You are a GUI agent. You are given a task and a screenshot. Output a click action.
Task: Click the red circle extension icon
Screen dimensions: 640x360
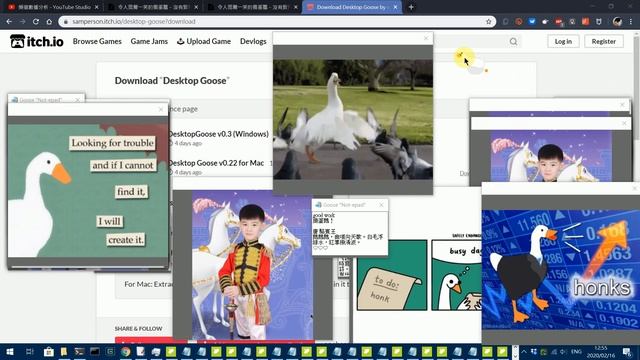(x=519, y=22)
